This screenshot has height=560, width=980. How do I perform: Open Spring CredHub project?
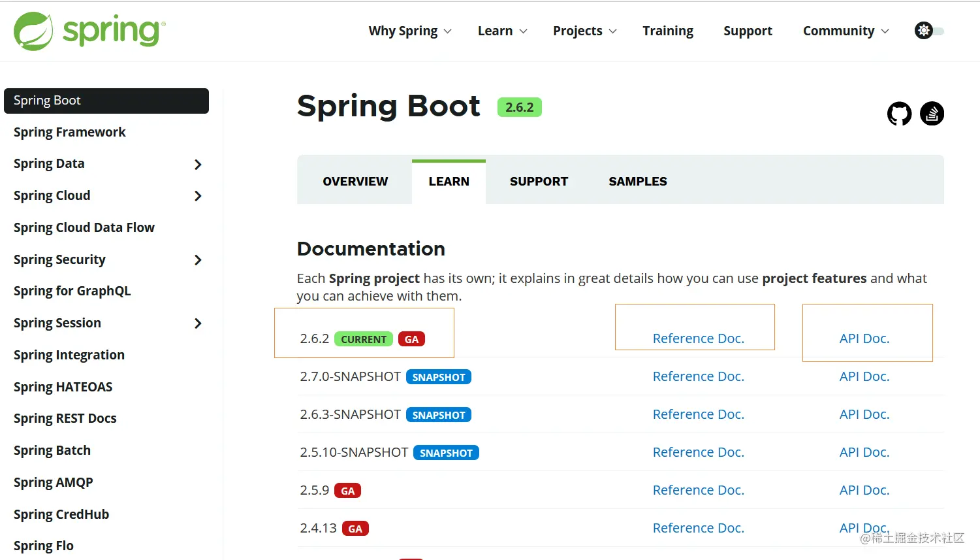61,514
